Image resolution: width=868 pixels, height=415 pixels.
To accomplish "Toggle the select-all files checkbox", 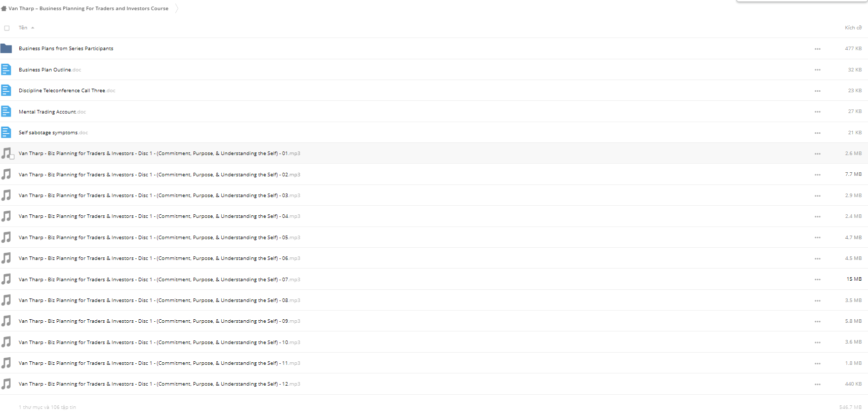I will [7, 28].
